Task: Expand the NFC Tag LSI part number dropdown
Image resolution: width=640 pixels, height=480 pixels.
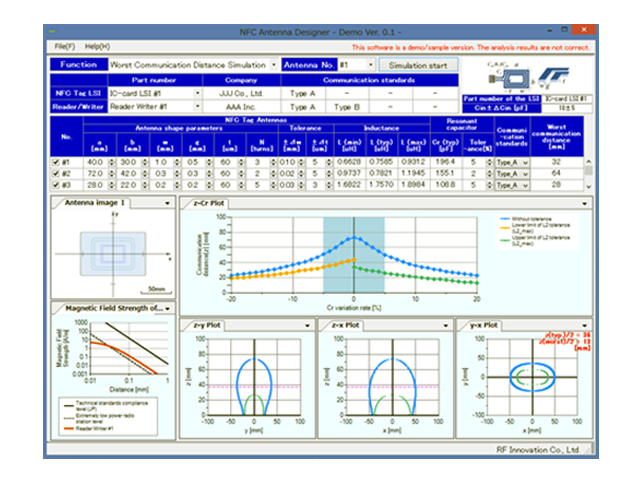Action: click(x=198, y=93)
